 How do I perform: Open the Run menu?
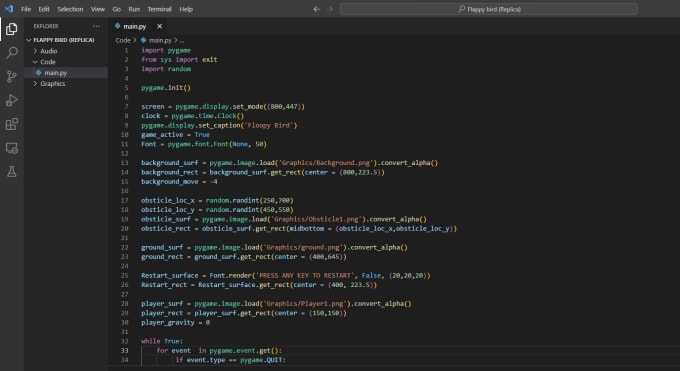point(134,9)
